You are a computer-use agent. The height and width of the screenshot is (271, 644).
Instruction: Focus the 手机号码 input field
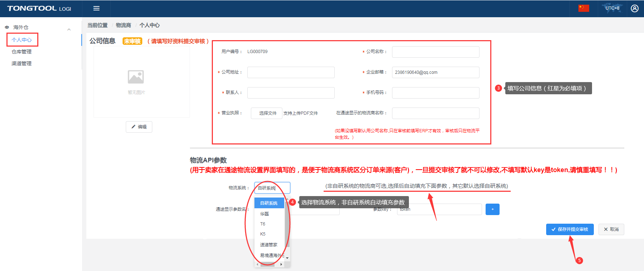pyautogui.click(x=436, y=93)
